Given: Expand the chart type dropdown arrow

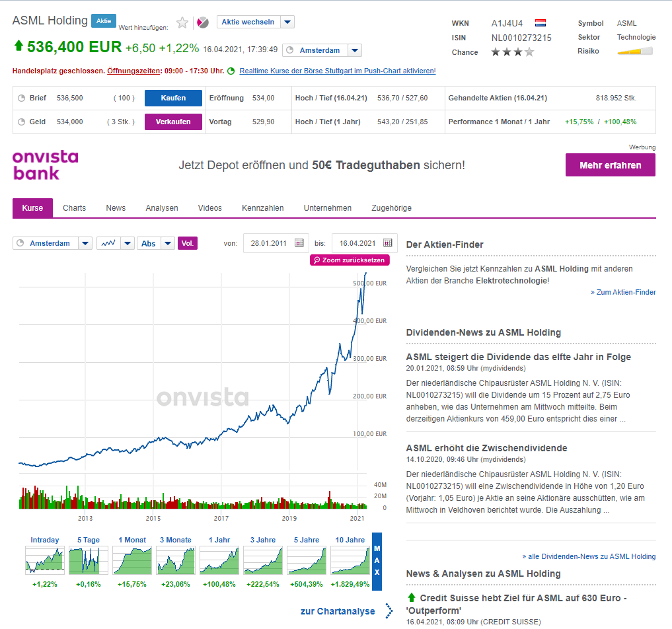Looking at the screenshot, I should pos(128,243).
